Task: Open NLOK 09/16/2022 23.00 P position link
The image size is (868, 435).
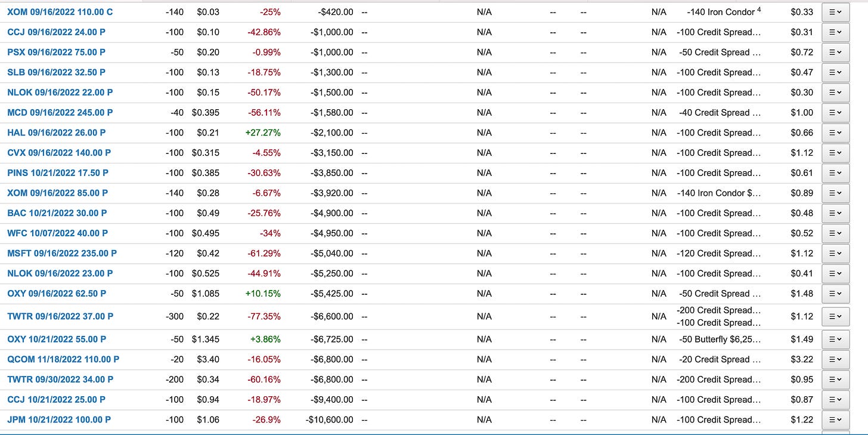Action: pyautogui.click(x=60, y=273)
